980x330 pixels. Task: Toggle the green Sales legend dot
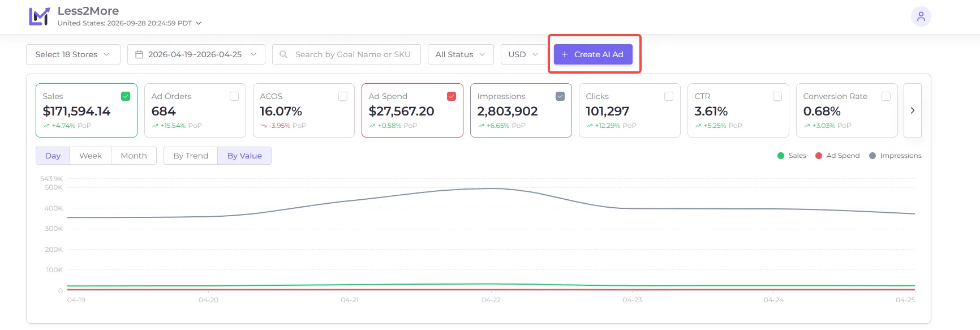781,156
